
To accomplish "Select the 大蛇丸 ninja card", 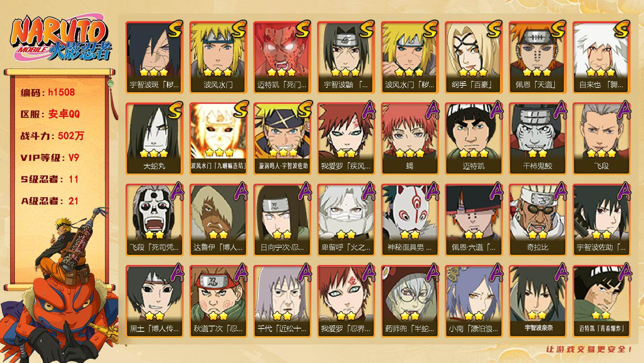I will (x=154, y=139).
